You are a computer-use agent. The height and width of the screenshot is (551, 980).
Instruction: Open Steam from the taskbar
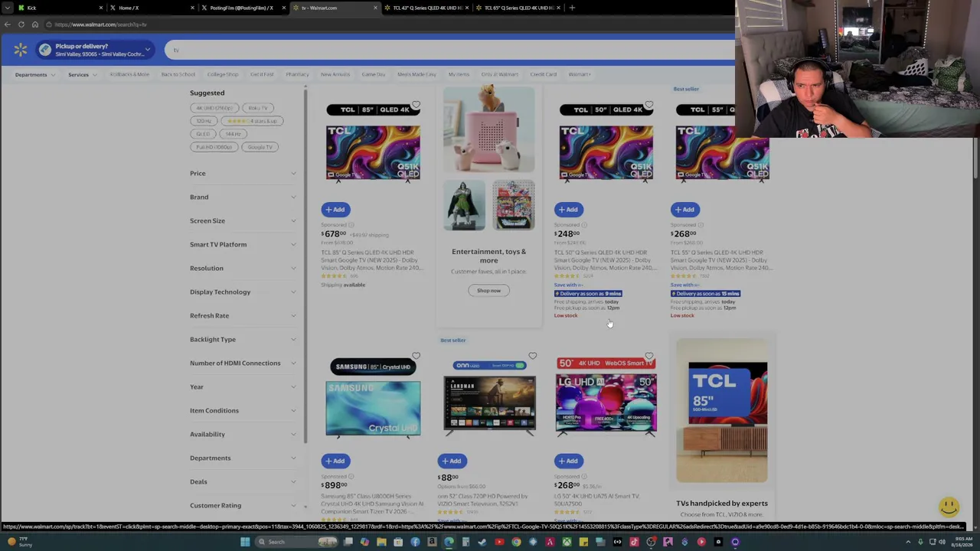[482, 542]
